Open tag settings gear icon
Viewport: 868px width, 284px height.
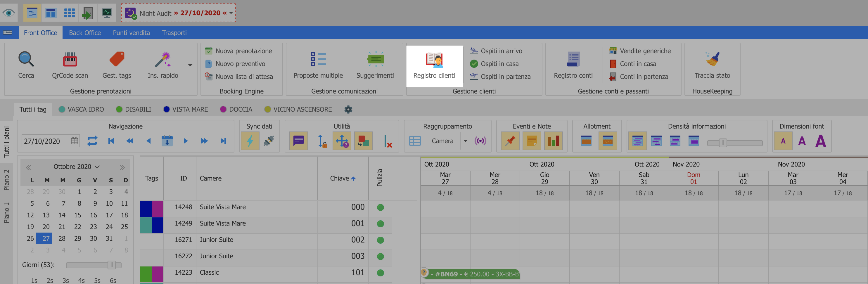pyautogui.click(x=348, y=109)
